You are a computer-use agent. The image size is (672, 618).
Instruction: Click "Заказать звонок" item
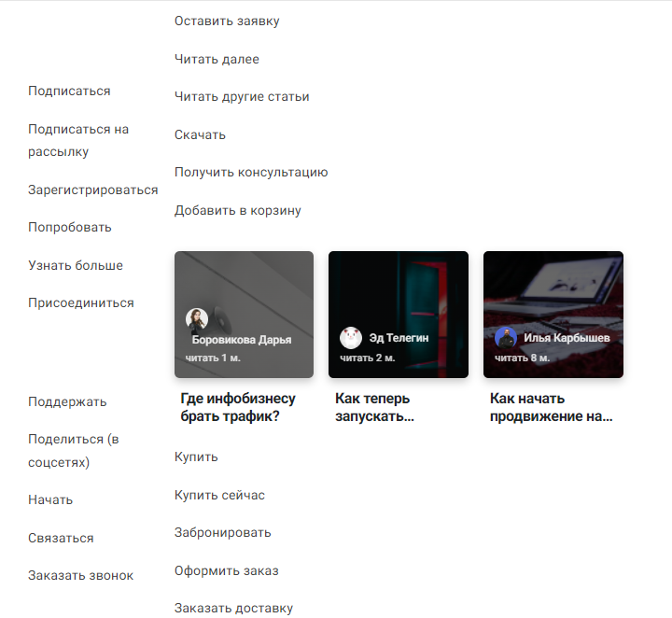click(80, 575)
